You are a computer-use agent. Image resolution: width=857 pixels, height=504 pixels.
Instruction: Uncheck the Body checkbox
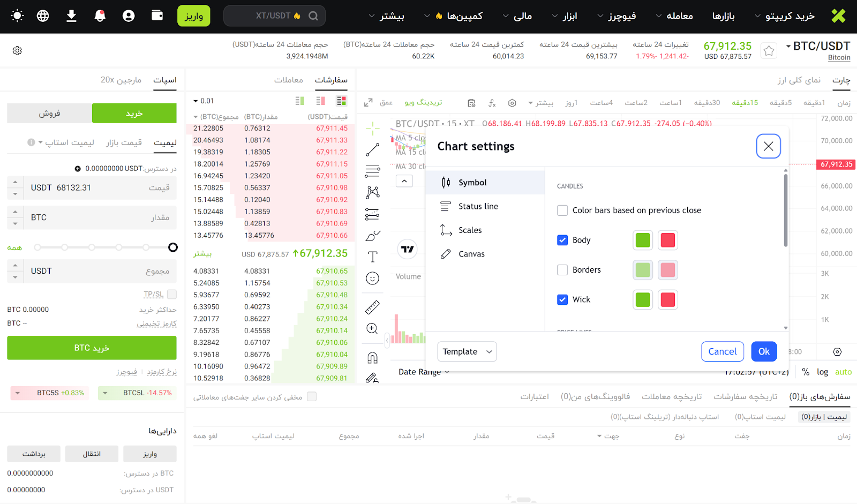[562, 240]
